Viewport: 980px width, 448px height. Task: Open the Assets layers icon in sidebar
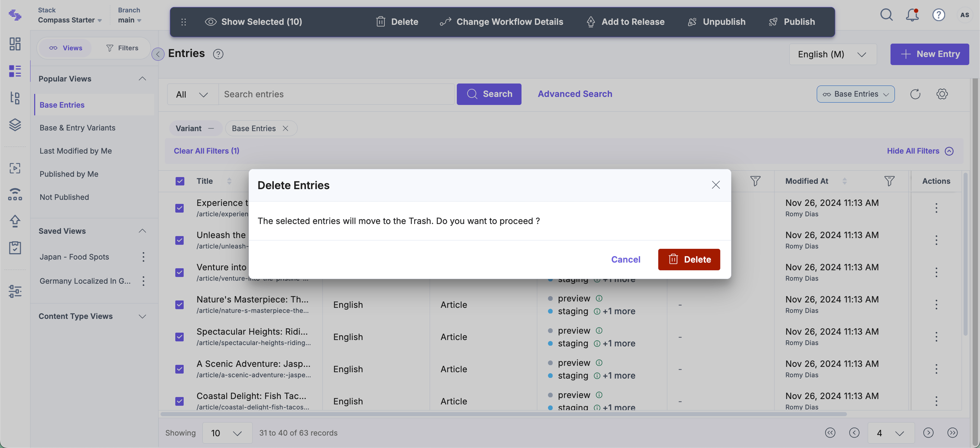[15, 124]
